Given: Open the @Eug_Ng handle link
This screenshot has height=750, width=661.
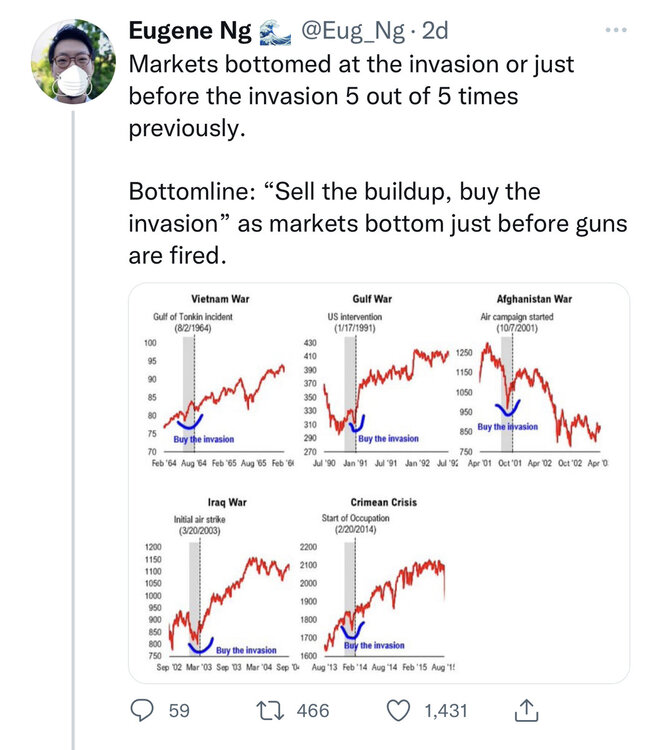Looking at the screenshot, I should point(348,32).
